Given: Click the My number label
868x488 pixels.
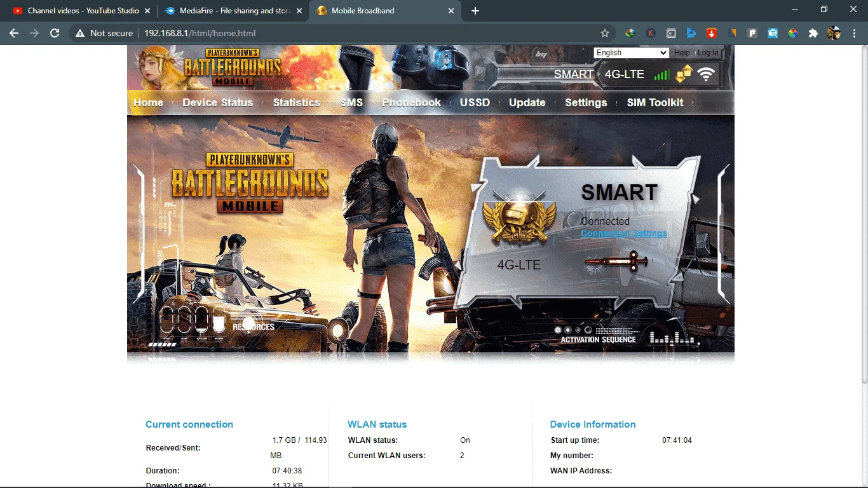Looking at the screenshot, I should pyautogui.click(x=572, y=456).
